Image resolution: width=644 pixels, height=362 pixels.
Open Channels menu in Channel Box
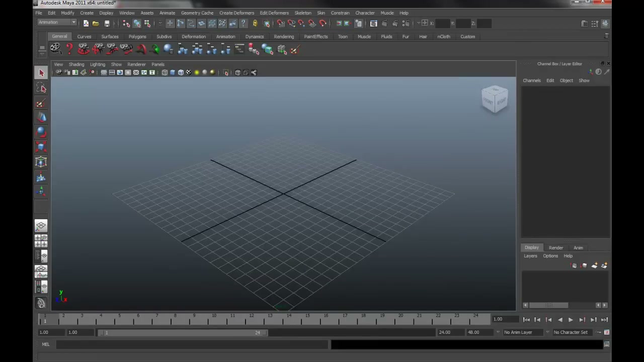coord(532,80)
